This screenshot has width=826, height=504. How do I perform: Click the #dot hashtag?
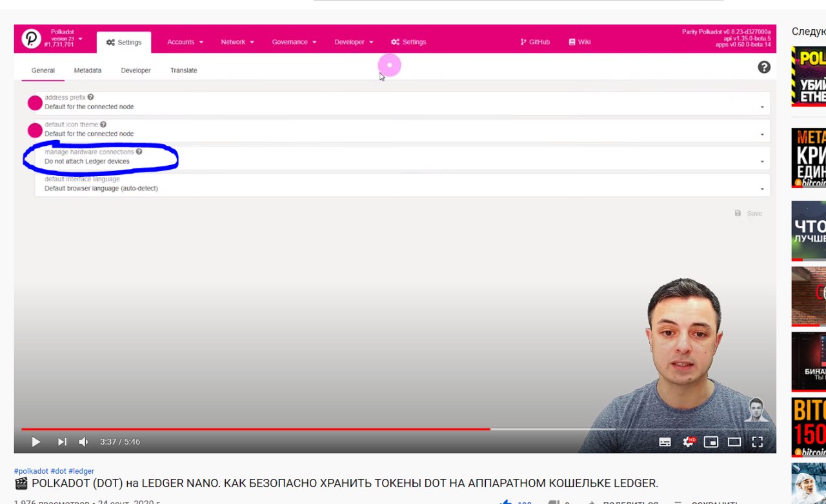(x=58, y=471)
